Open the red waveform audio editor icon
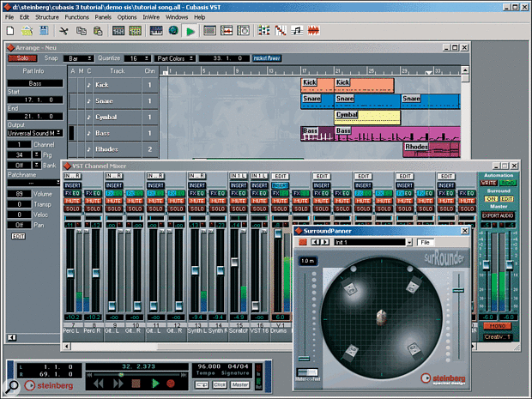 [x=313, y=31]
